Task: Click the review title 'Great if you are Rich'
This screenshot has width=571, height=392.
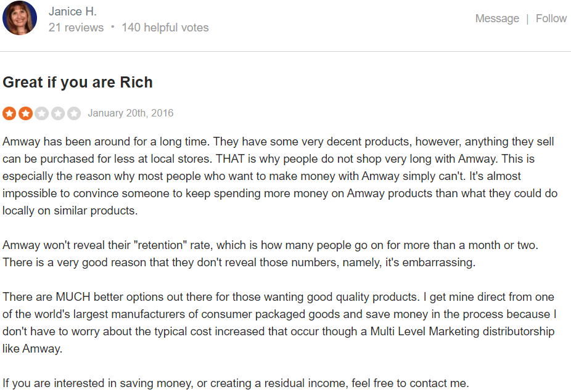Action: tap(78, 83)
